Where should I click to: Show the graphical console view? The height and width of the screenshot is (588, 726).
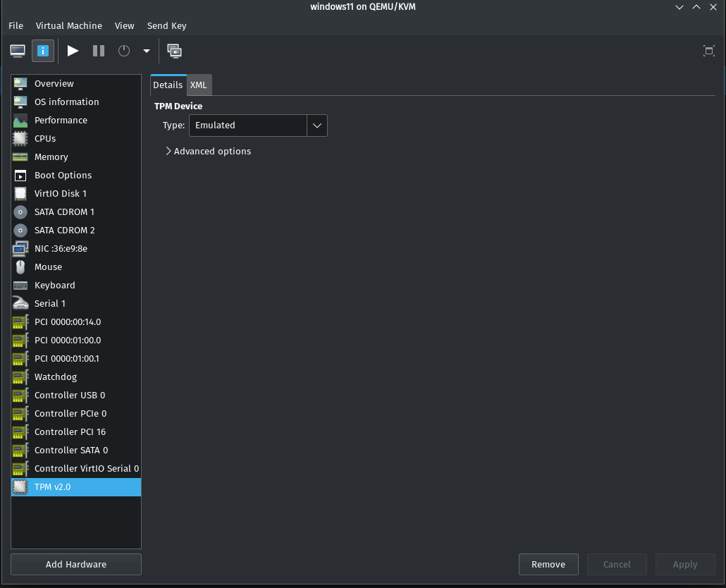pos(18,51)
